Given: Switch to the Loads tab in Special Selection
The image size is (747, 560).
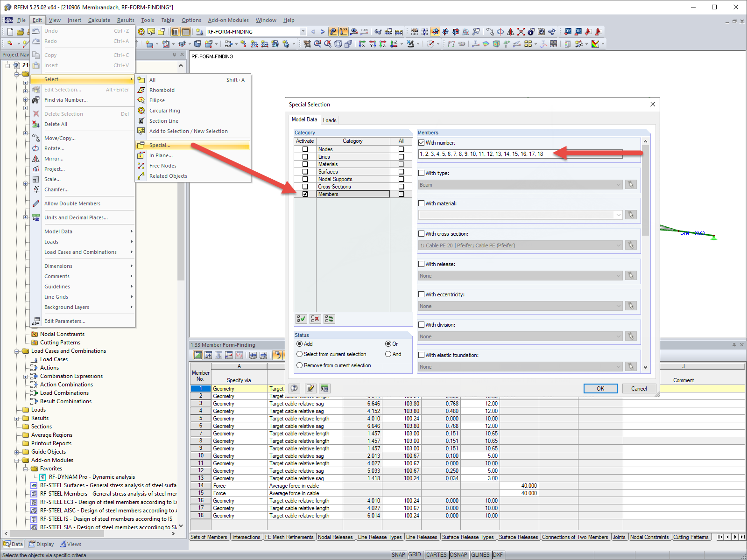Looking at the screenshot, I should pos(330,120).
